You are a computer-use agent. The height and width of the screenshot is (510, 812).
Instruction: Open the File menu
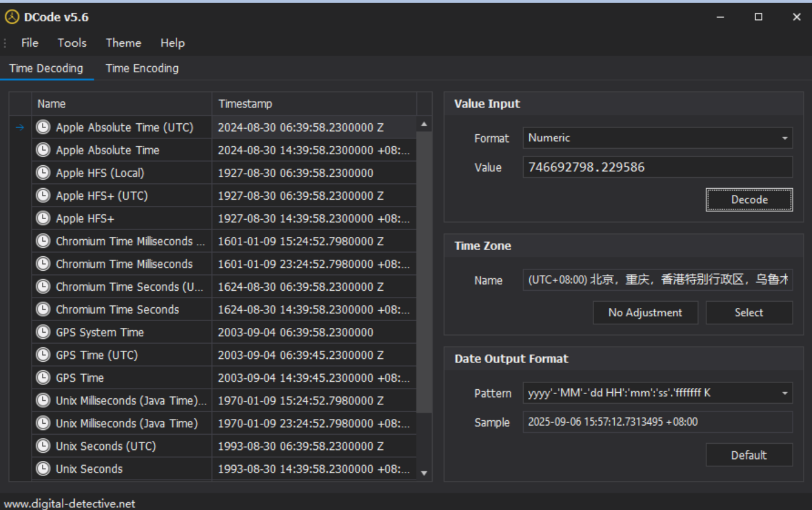(x=30, y=43)
